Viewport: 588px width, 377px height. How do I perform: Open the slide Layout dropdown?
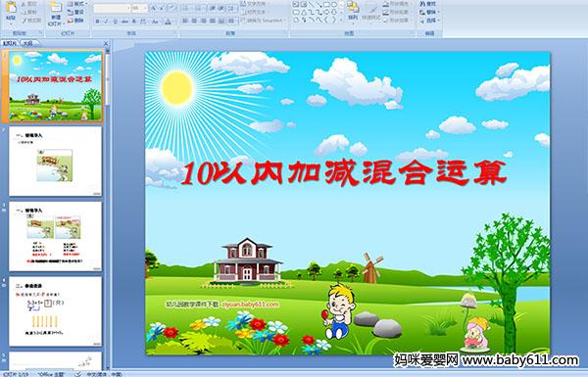(x=77, y=3)
